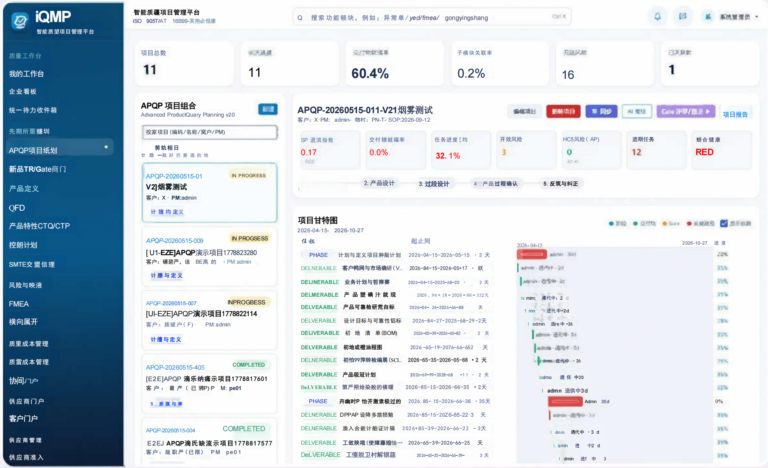Click the user avatar icon
The height and width of the screenshot is (468, 768).
(x=708, y=17)
